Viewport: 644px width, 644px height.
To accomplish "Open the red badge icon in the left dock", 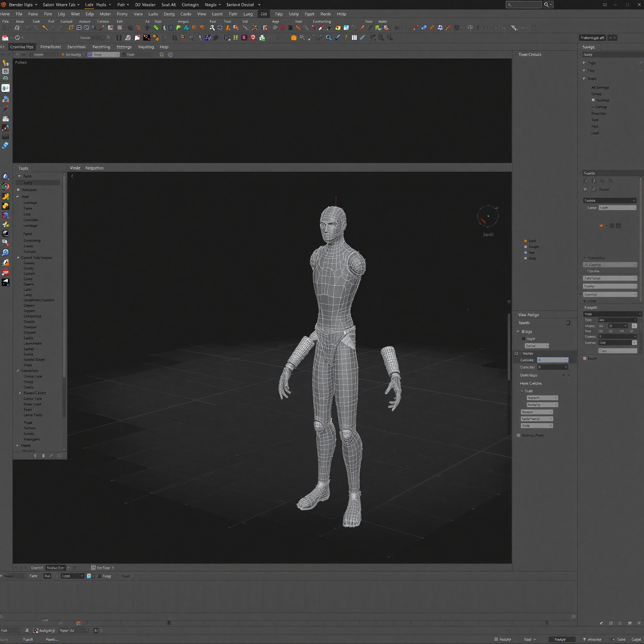I will (x=6, y=272).
